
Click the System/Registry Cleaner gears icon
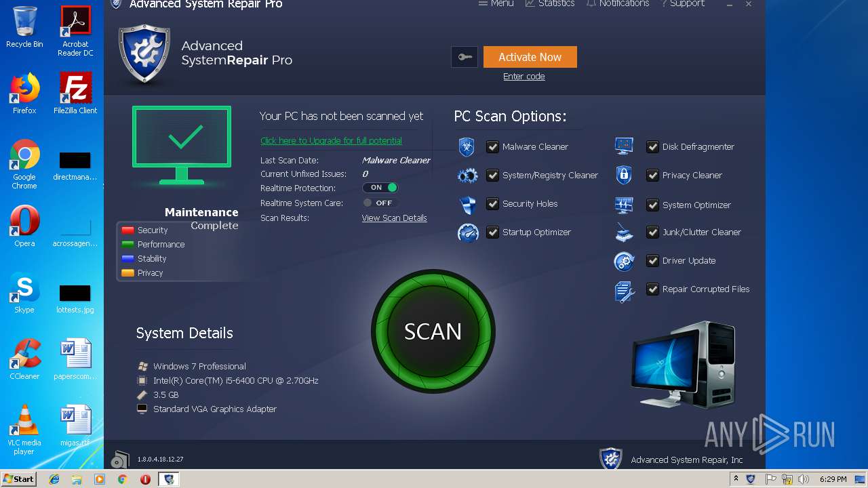(467, 176)
